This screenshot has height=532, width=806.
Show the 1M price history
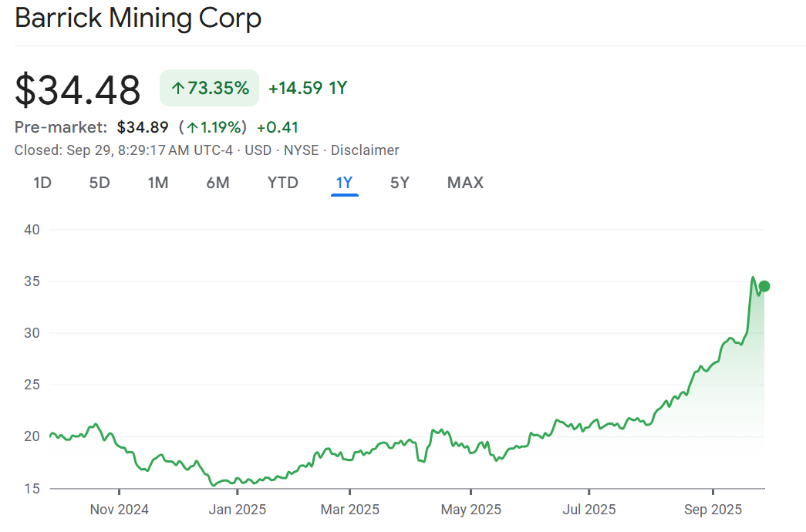click(x=158, y=183)
